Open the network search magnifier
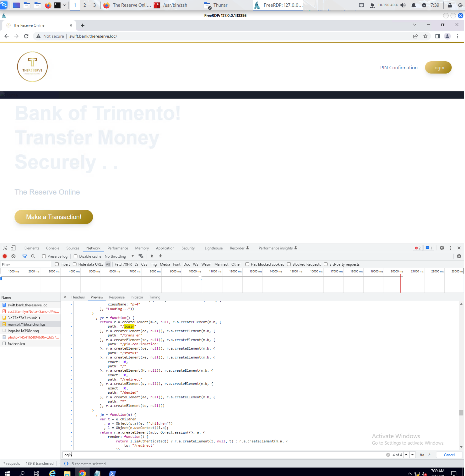465x476 pixels. click(33, 256)
